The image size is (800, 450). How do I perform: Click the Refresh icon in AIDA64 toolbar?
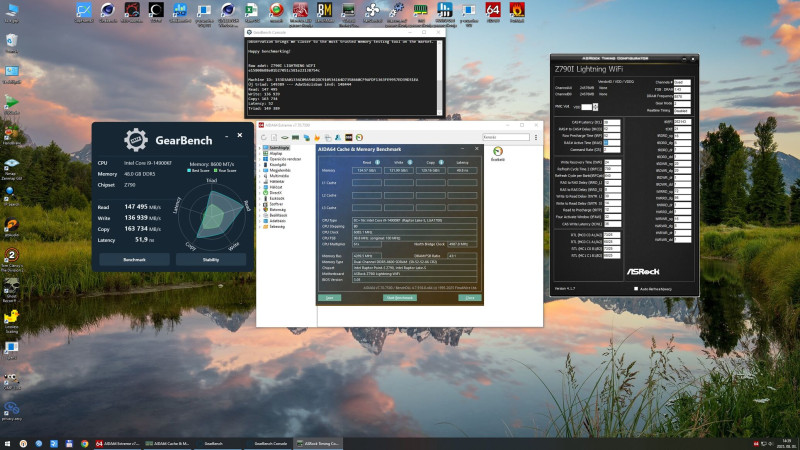263,137
